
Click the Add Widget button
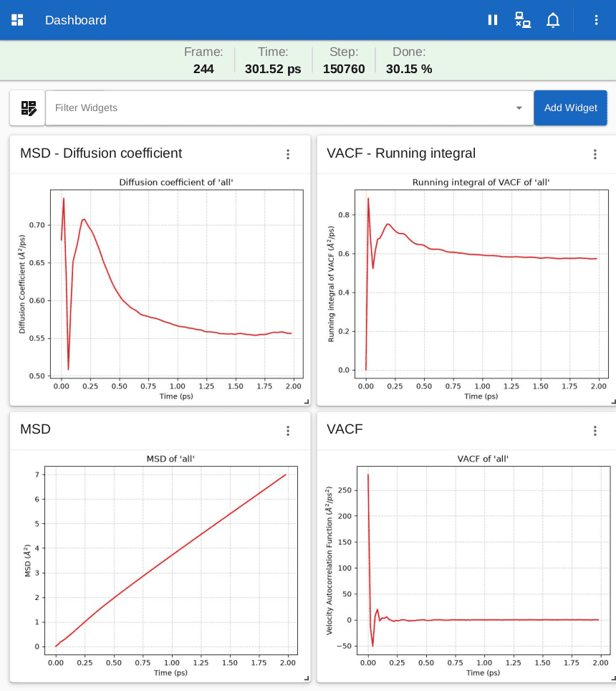click(571, 108)
